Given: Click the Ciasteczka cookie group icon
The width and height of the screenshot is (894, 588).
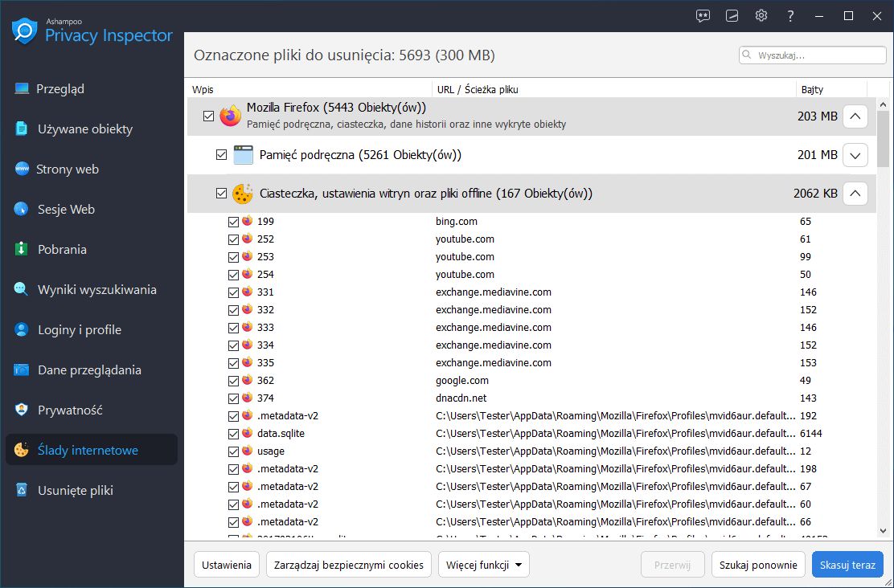Looking at the screenshot, I should point(242,194).
